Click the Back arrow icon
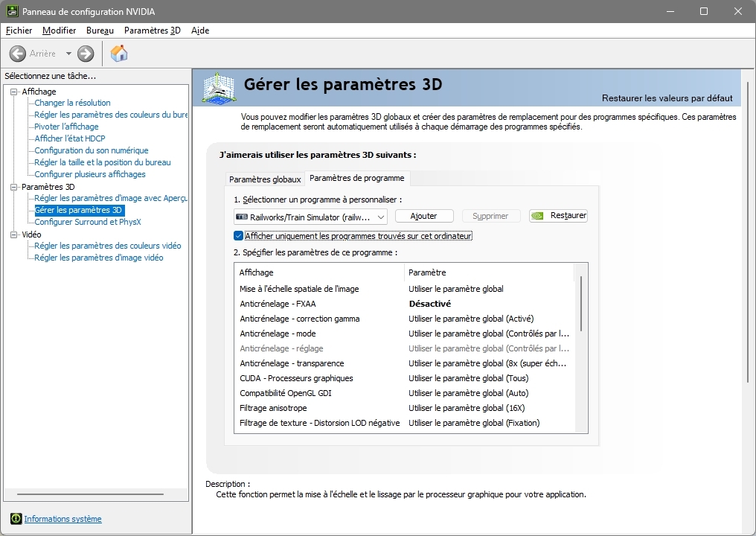 click(x=18, y=54)
